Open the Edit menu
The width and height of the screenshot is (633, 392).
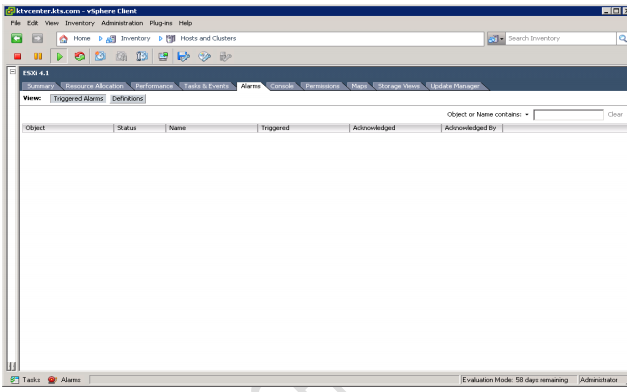[33, 23]
